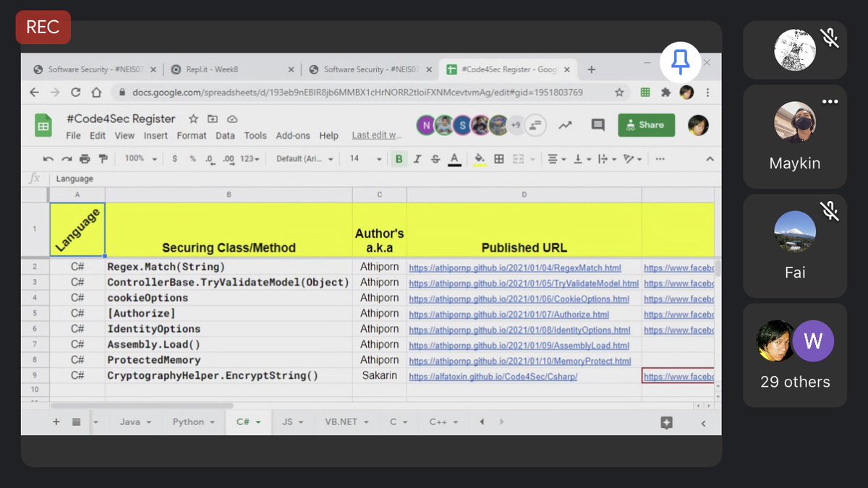Click the horizontal scrollbar of the sheet

[142, 406]
